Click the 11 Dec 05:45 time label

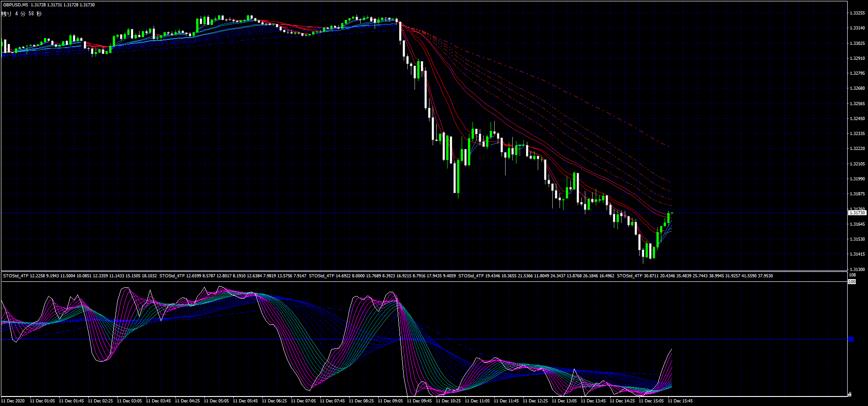tap(245, 401)
